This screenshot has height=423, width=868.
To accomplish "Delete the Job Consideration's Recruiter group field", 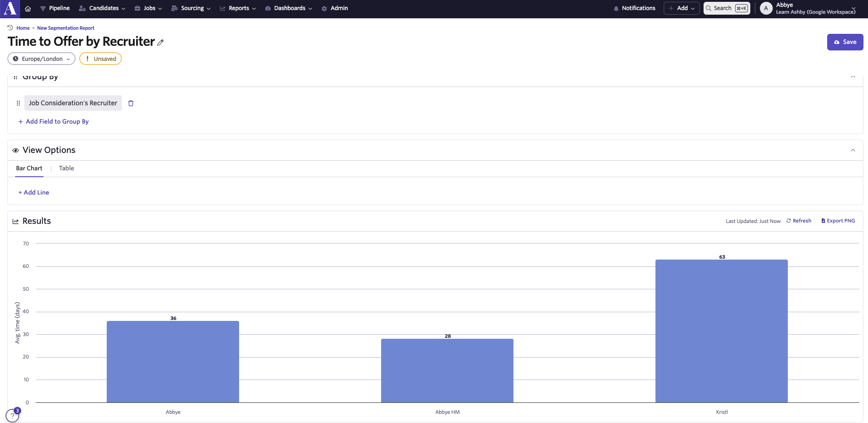I will coord(131,103).
